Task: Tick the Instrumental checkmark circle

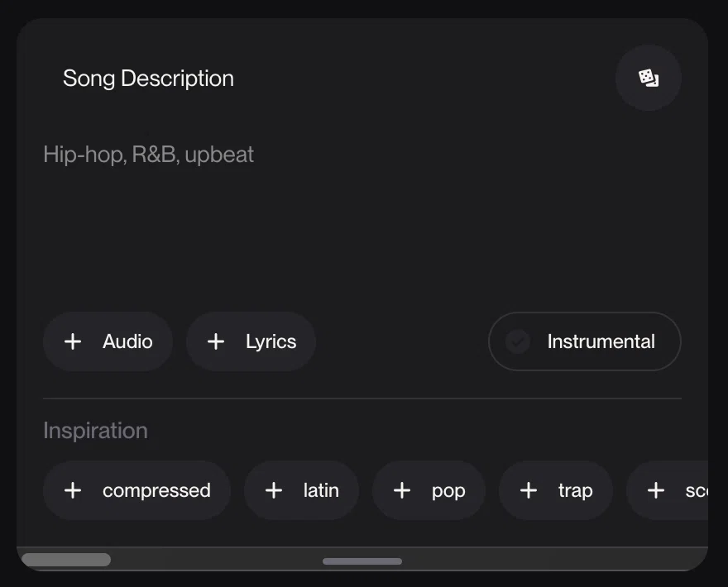Action: 518,342
